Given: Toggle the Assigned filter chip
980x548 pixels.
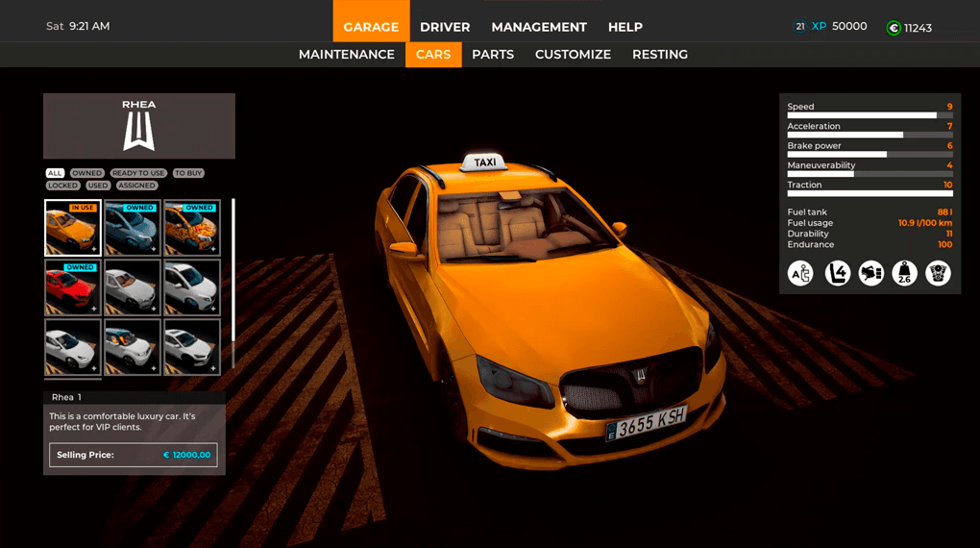Looking at the screenshot, I should [136, 186].
